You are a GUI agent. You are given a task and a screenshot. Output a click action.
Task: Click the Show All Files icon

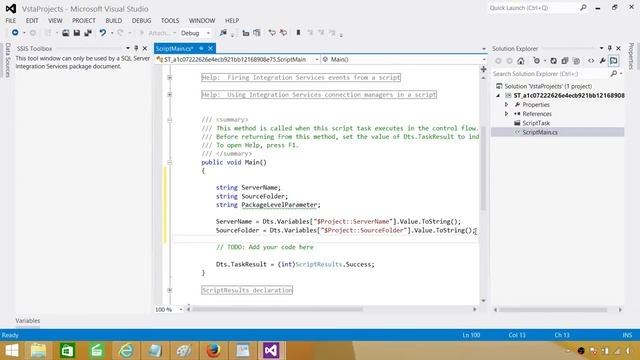click(x=576, y=61)
